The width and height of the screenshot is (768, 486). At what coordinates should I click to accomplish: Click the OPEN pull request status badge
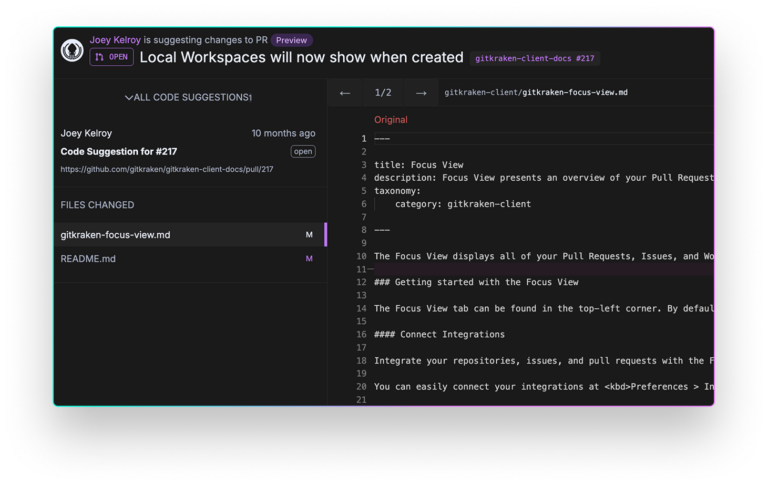[x=112, y=57]
